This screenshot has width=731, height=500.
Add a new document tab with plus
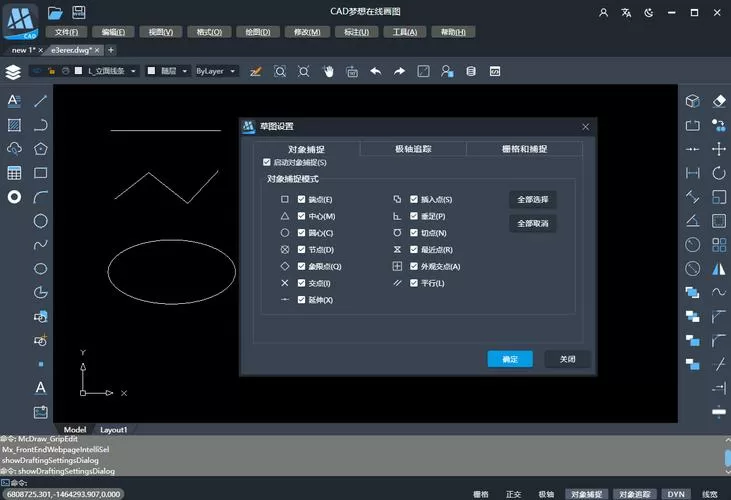(111, 50)
